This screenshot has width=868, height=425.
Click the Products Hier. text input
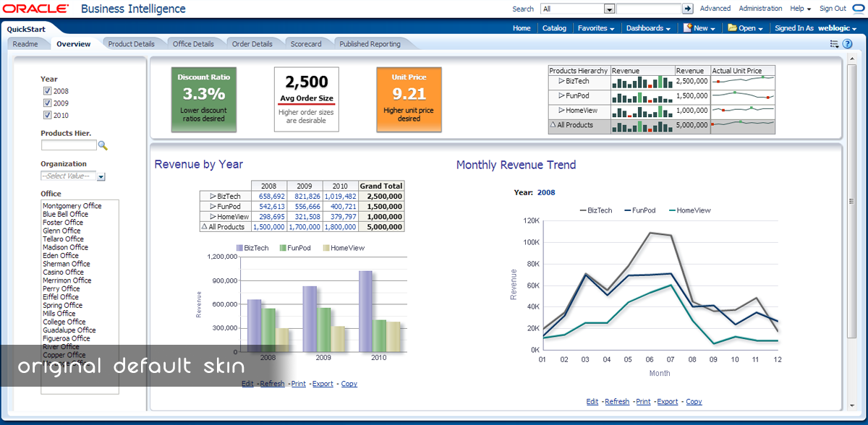pyautogui.click(x=69, y=145)
